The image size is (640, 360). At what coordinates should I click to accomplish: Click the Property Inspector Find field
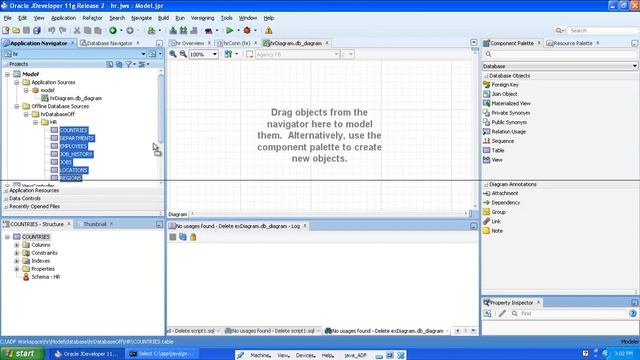[573, 313]
